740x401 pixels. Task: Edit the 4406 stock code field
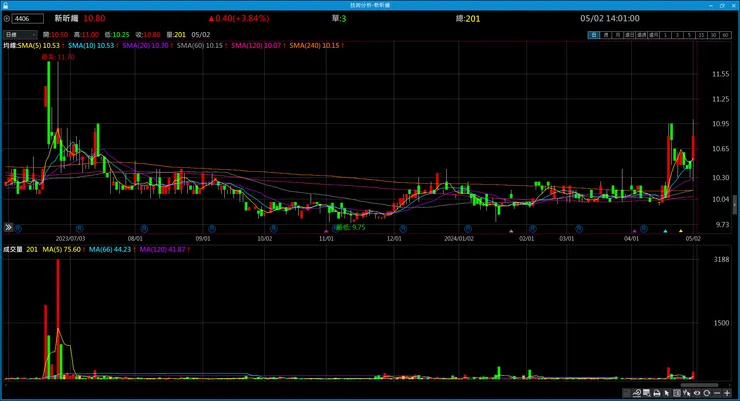(x=28, y=19)
